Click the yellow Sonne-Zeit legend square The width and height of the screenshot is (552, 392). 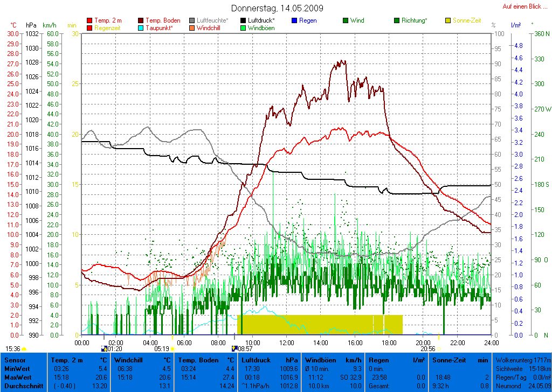pyautogui.click(x=448, y=21)
